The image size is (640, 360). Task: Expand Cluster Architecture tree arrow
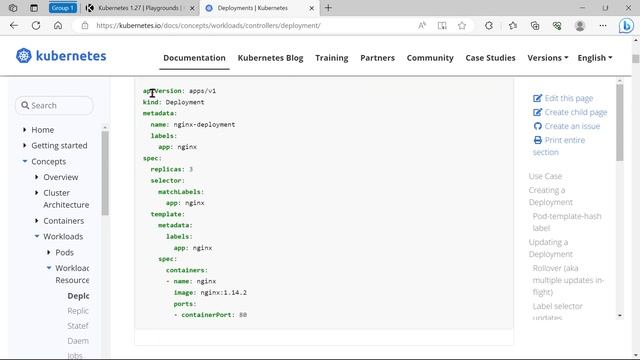click(x=37, y=193)
